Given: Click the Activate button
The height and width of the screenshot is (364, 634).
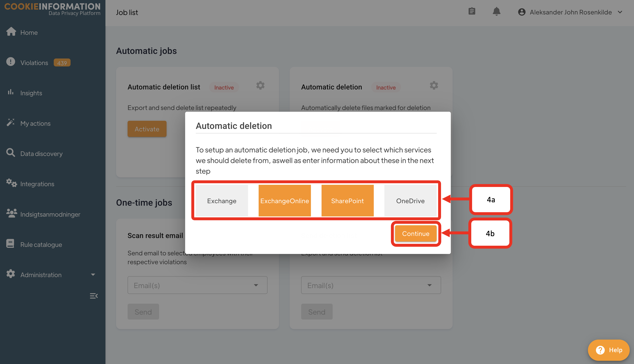Looking at the screenshot, I should click(x=147, y=129).
